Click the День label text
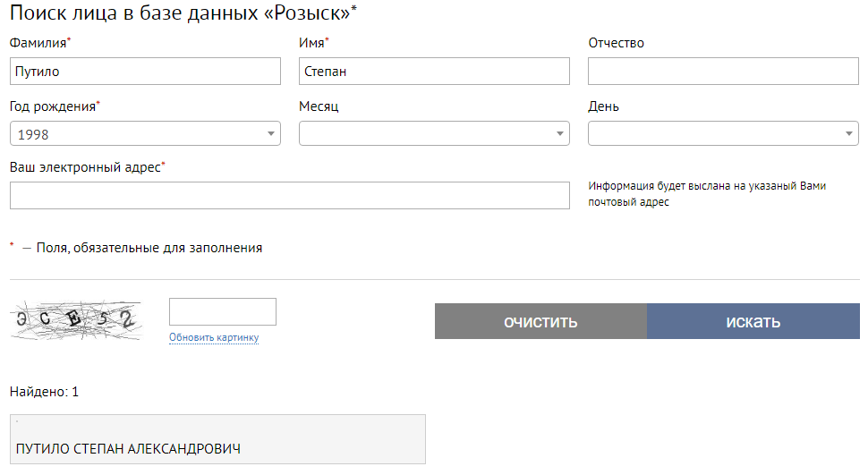 pyautogui.click(x=603, y=106)
